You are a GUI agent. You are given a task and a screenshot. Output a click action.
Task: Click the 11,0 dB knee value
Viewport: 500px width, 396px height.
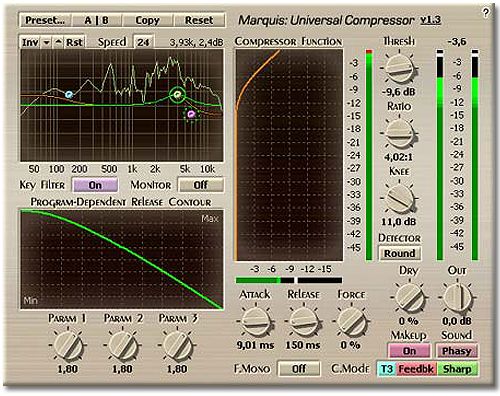point(399,222)
